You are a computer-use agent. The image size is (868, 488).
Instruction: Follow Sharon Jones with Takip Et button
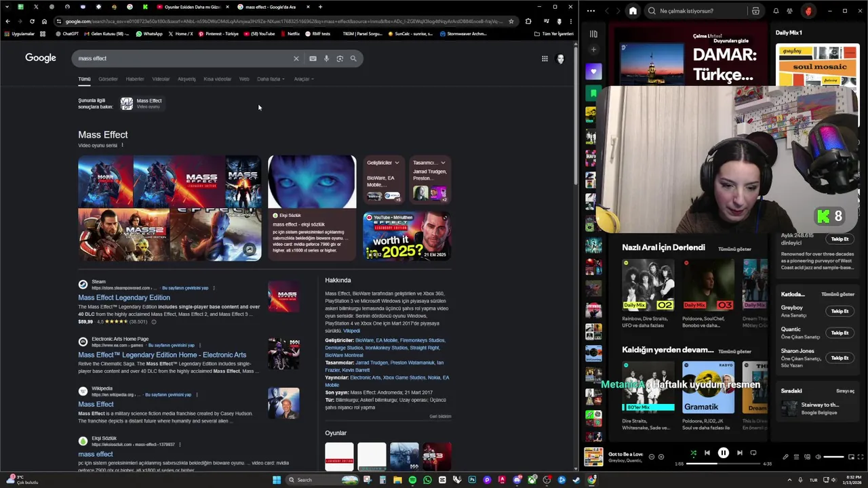(x=840, y=358)
